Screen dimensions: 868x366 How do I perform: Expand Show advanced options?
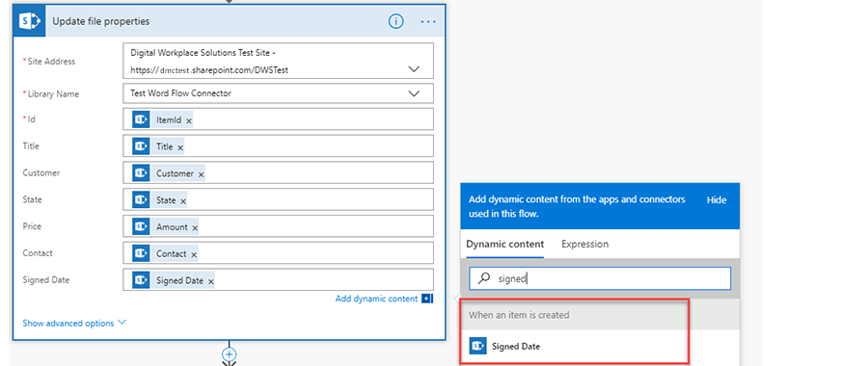[74, 323]
